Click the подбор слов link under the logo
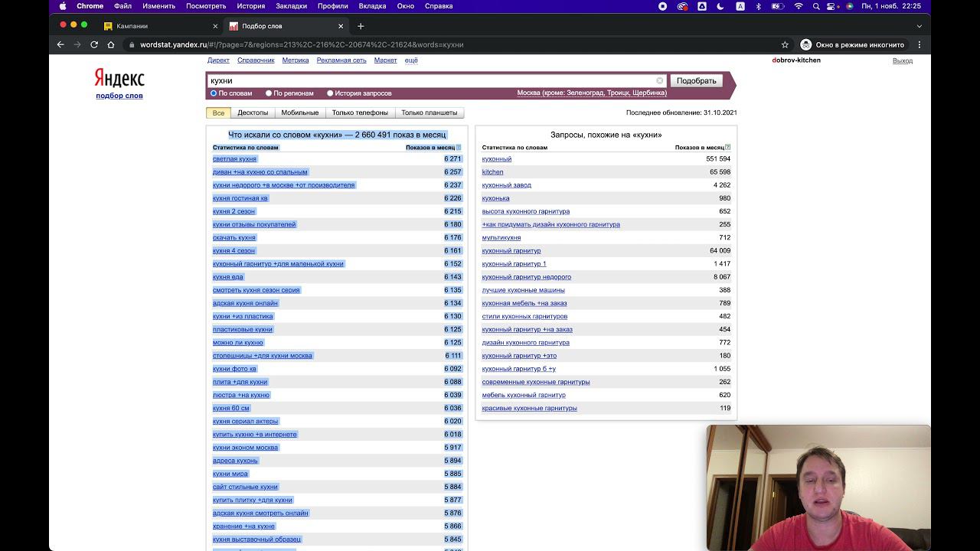This screenshot has height=551, width=980. pos(119,96)
